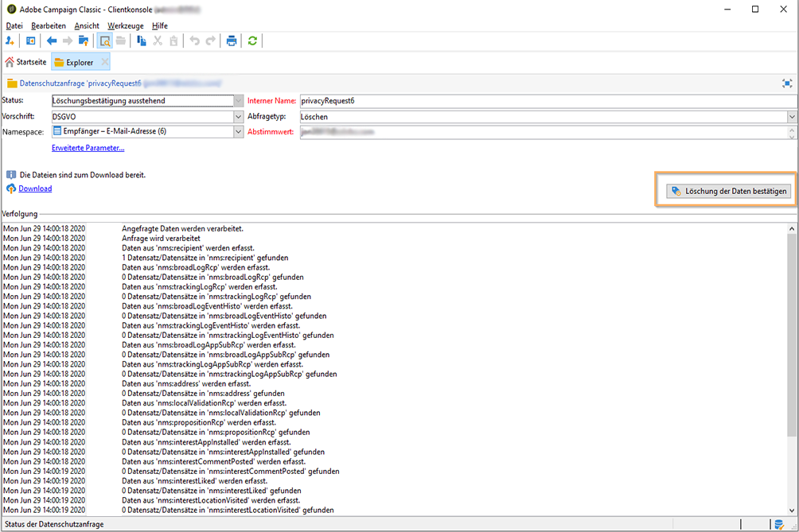The height and width of the screenshot is (532, 799).
Task: Click Löschung der Daten bestätigen button
Action: pos(729,192)
